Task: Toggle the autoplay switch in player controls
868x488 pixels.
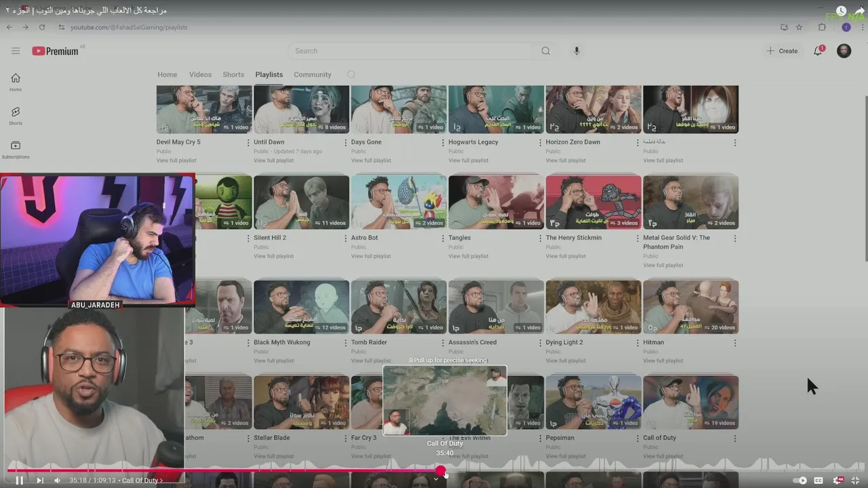Action: pyautogui.click(x=800, y=481)
